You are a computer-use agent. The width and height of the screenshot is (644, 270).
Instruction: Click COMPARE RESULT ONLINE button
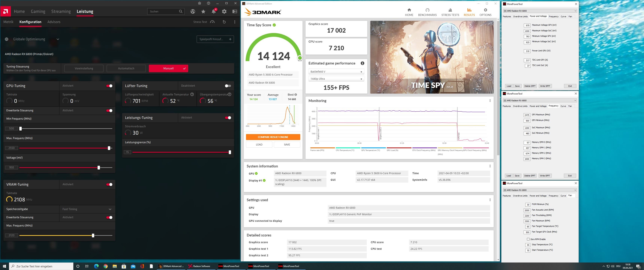tap(273, 137)
